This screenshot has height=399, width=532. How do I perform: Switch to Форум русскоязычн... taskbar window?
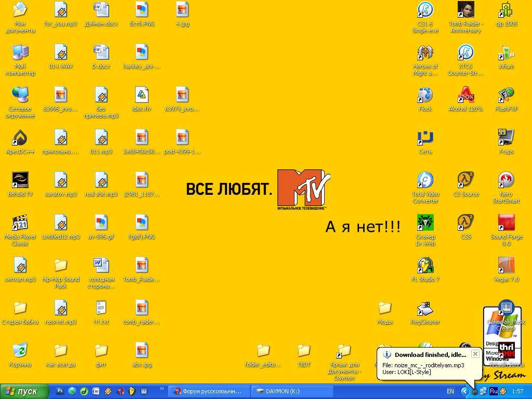[x=209, y=392]
